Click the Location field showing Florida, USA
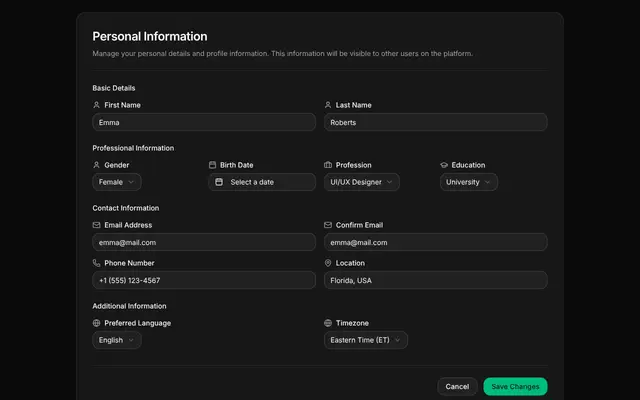 pos(436,280)
